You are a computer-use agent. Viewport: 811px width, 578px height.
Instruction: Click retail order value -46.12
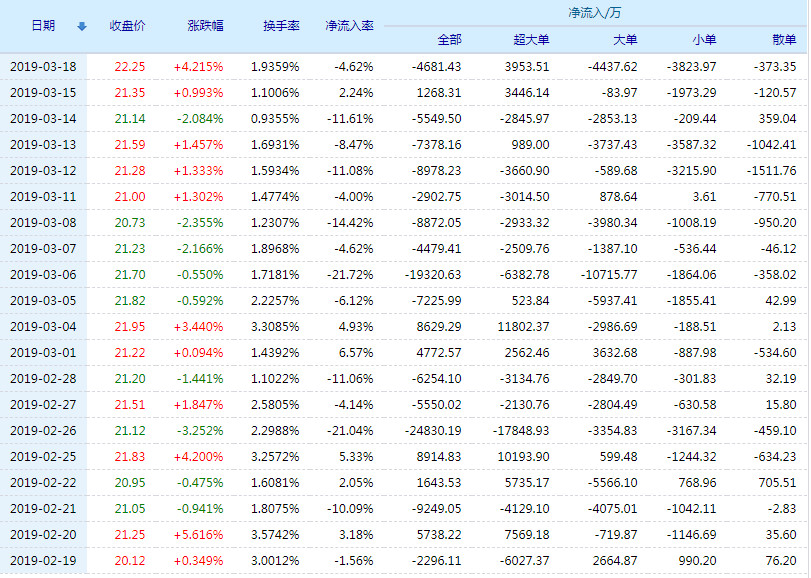pyautogui.click(x=778, y=249)
